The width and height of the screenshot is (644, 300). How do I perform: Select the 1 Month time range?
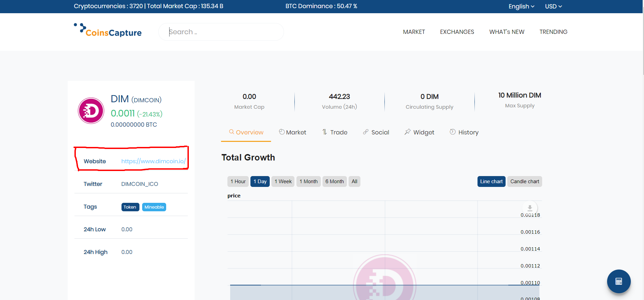pos(308,181)
